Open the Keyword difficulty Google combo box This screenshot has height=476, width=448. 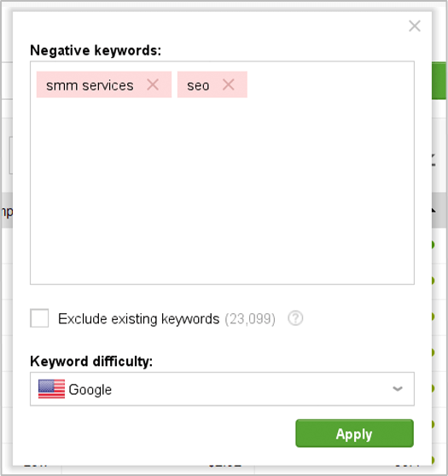[222, 389]
